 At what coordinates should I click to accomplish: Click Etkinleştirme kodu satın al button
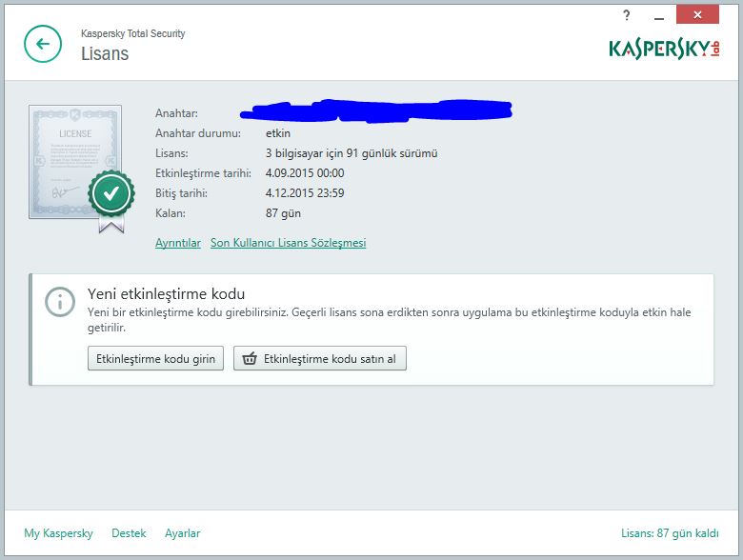click(320, 358)
